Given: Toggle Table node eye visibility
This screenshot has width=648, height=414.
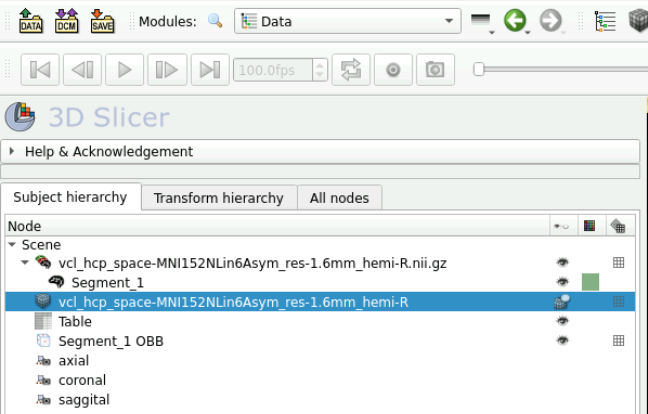Looking at the screenshot, I should [x=562, y=321].
